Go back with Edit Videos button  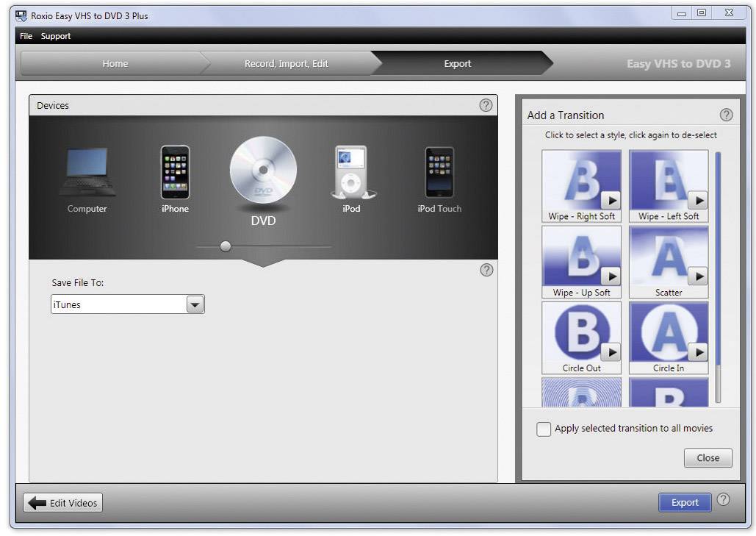[x=62, y=502]
